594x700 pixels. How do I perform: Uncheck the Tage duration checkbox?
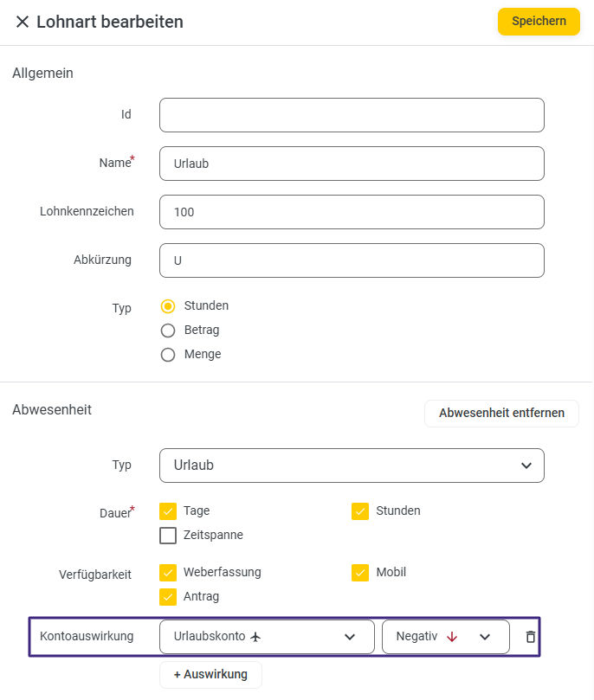(168, 511)
